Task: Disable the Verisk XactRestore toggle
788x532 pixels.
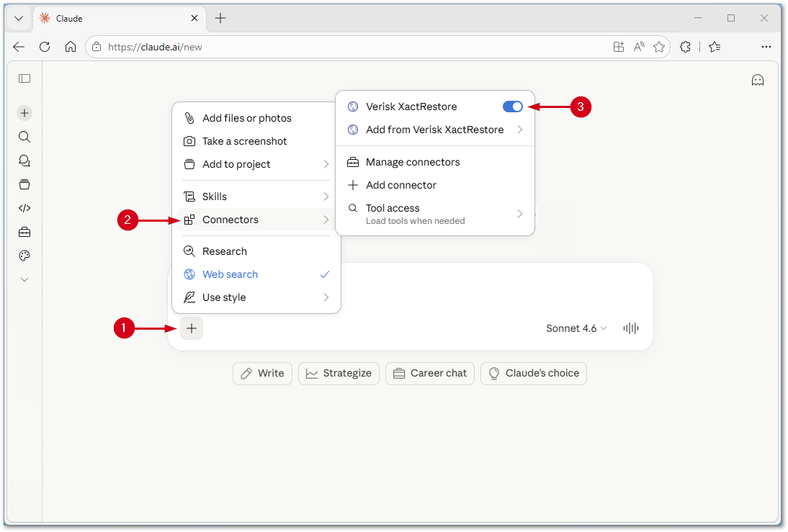Action: point(513,107)
